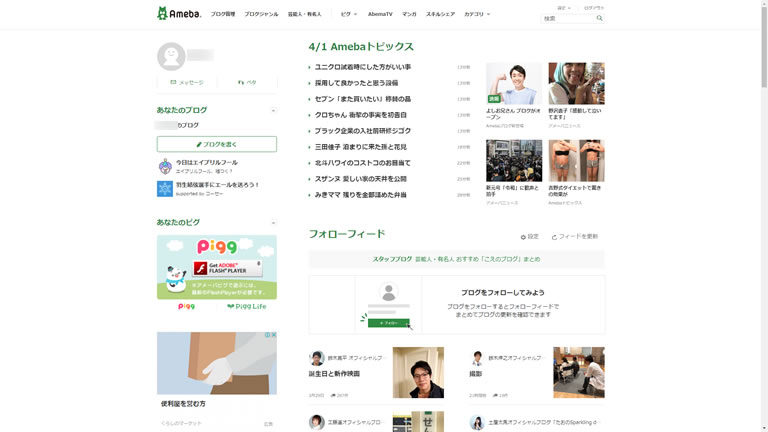Open the 誕生日と新作映画 blog post
Viewport: 768px width, 432px height.
point(335,374)
